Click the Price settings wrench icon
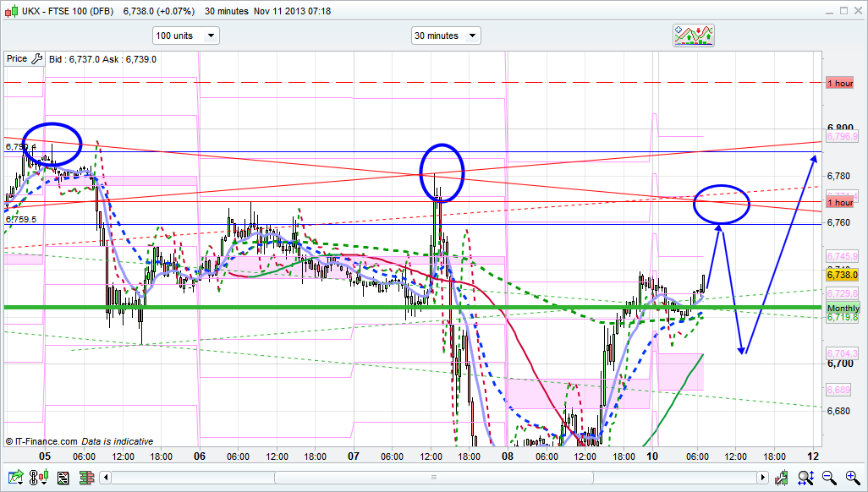This screenshot has height=492, width=868. click(36, 59)
